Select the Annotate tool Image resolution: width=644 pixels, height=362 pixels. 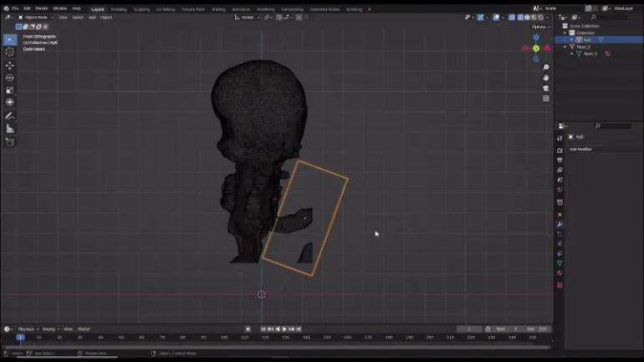coord(10,115)
